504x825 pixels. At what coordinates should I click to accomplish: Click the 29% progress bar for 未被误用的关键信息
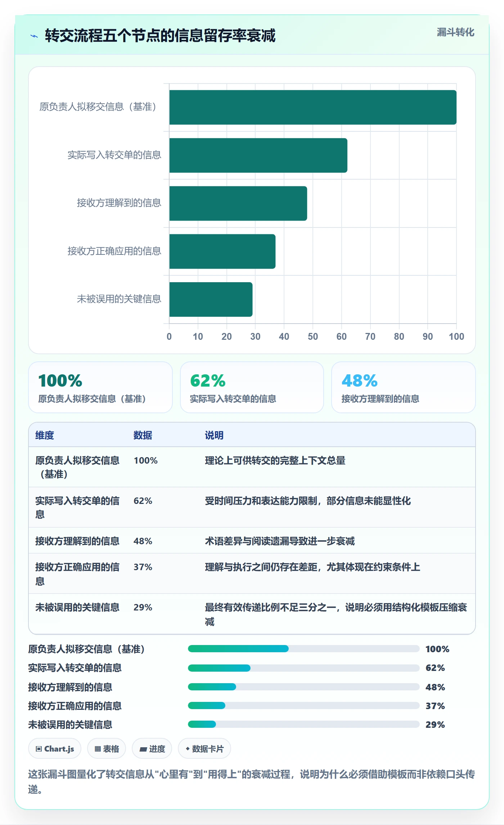tap(304, 724)
